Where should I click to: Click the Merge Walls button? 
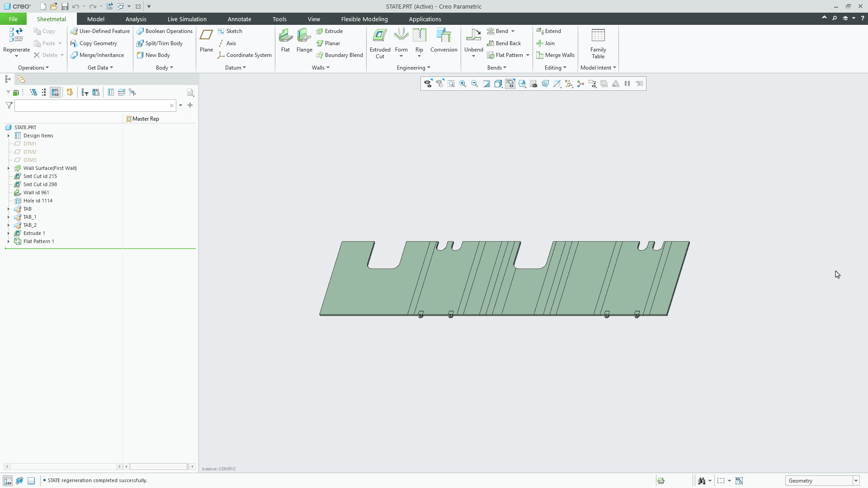coord(555,55)
